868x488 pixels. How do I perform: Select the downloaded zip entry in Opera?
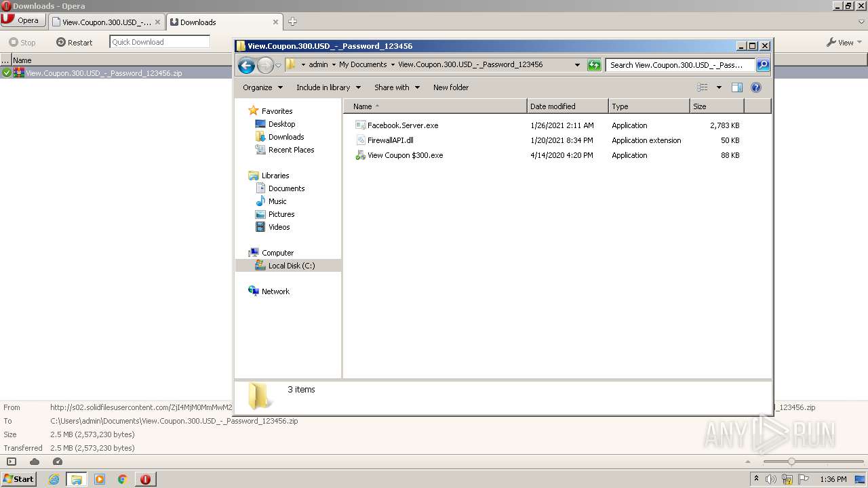115,73
